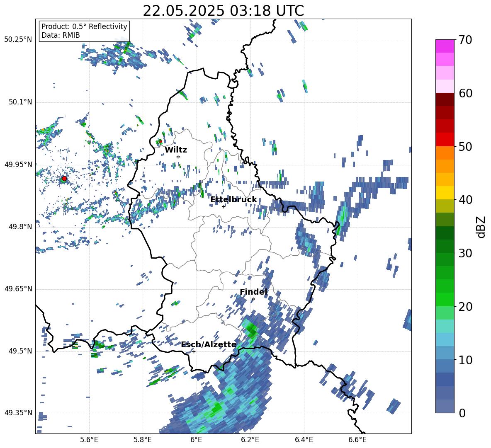Viewport: 491px width, 448px height.
Task: Click the colorbar tick value 30
Action: pyautogui.click(x=465, y=253)
